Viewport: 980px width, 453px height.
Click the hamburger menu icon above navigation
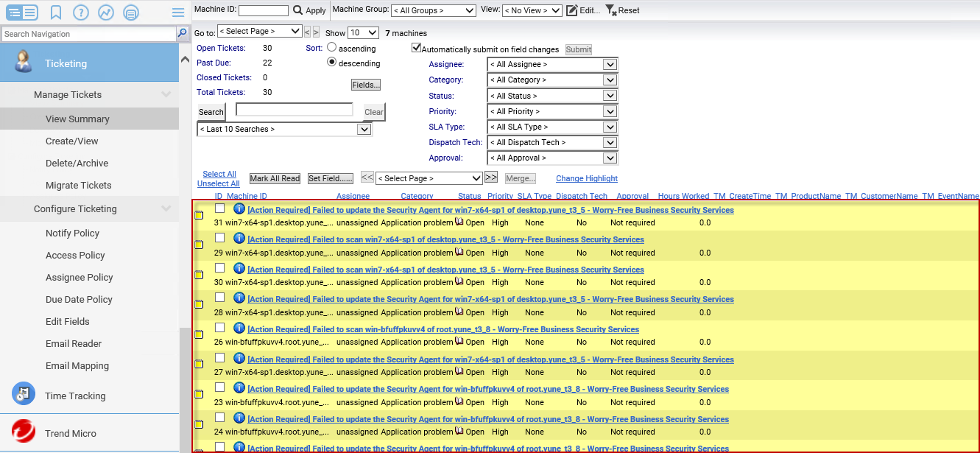coord(177,13)
